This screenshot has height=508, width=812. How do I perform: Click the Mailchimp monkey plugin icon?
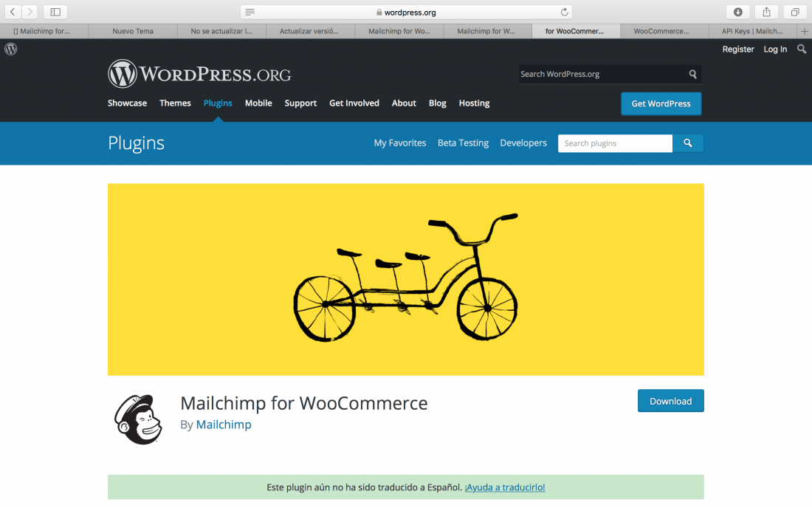[138, 419]
